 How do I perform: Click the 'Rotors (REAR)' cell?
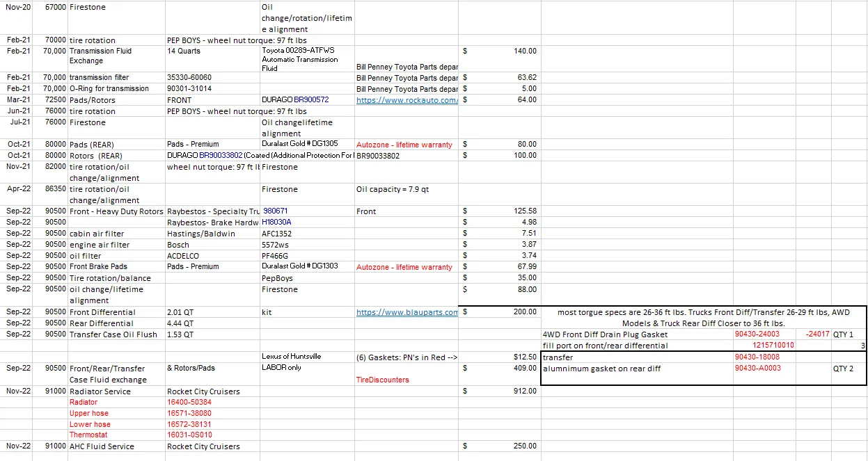click(x=116, y=156)
